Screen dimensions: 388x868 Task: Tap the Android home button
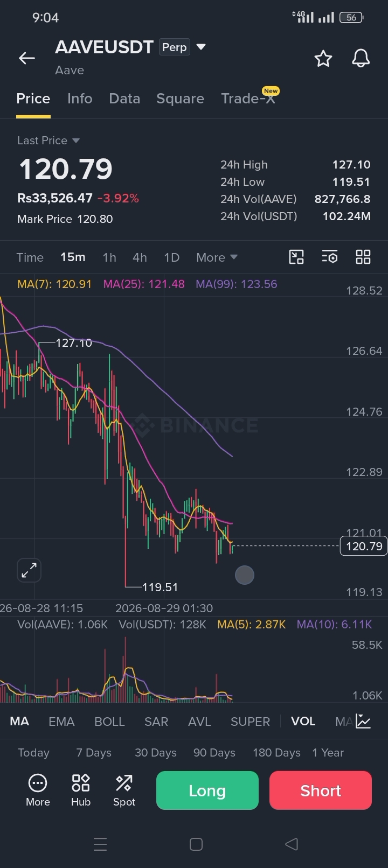point(196,844)
